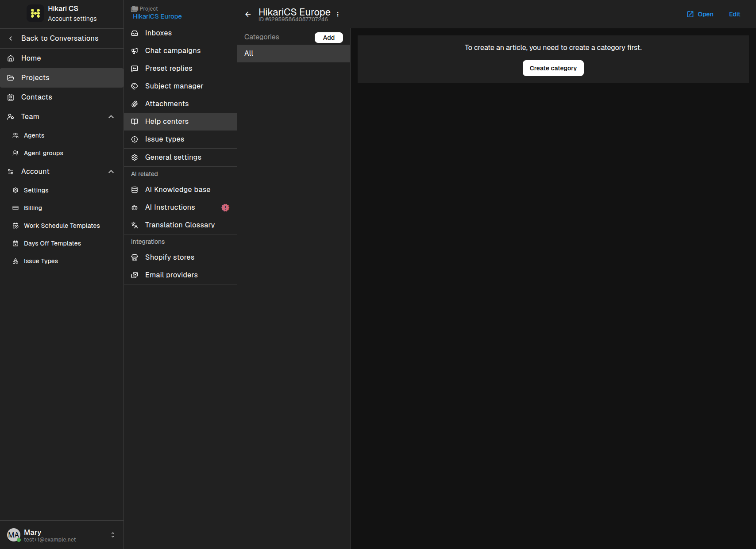Click the Home house icon
The width and height of the screenshot is (756, 549).
[11, 58]
